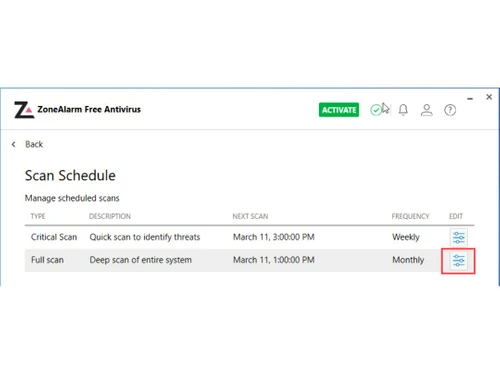500x375 pixels.
Task: Go Back to the previous page
Action: click(x=34, y=144)
